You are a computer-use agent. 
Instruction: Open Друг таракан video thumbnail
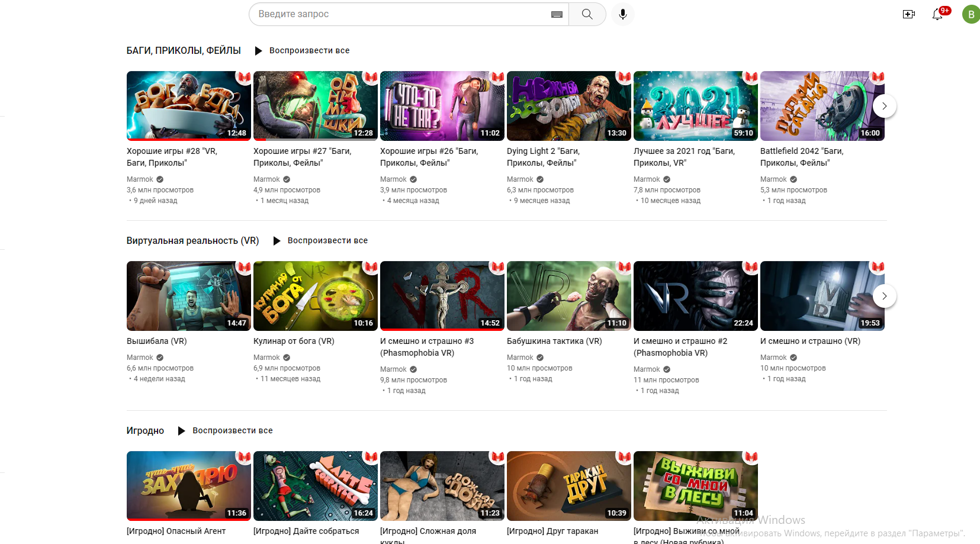coord(569,486)
